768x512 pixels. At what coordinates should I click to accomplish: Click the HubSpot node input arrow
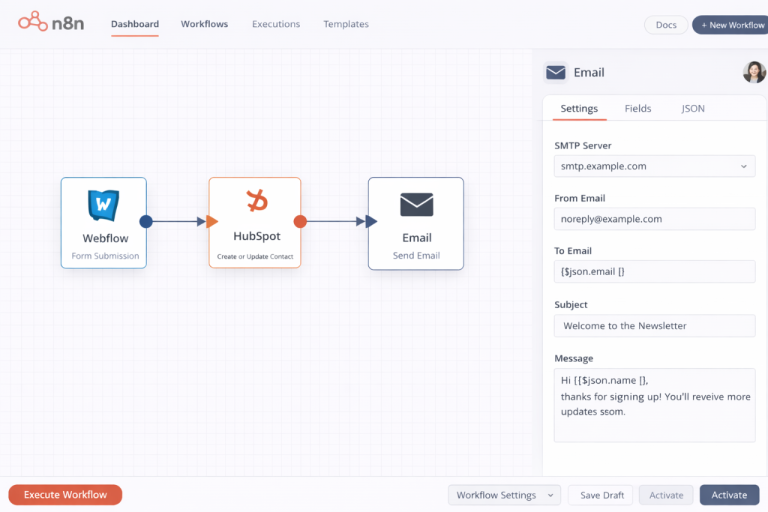click(212, 222)
